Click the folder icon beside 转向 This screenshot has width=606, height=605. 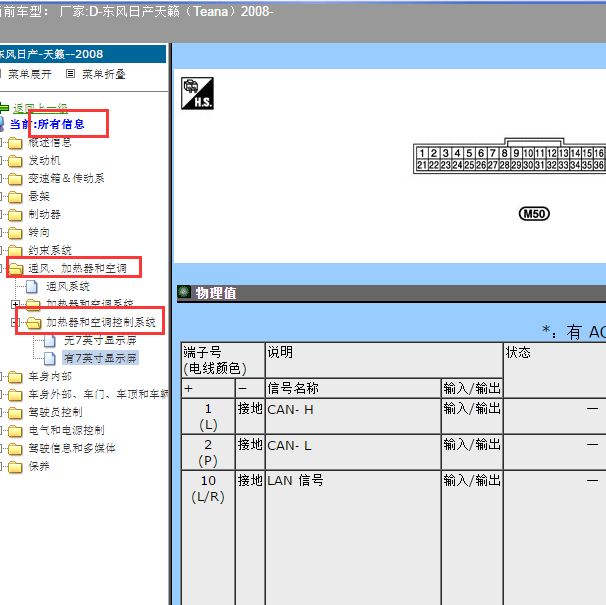pyautogui.click(x=15, y=233)
